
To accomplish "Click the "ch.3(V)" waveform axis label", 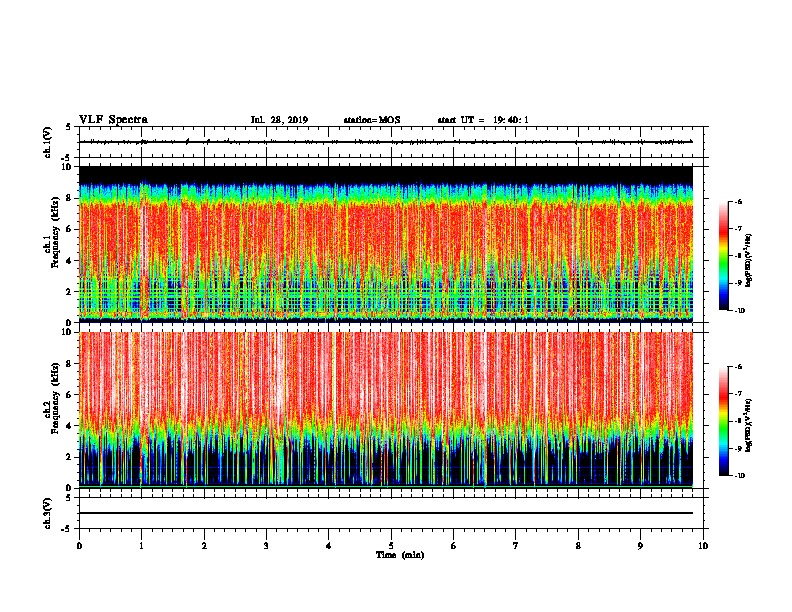I will pos(47,513).
